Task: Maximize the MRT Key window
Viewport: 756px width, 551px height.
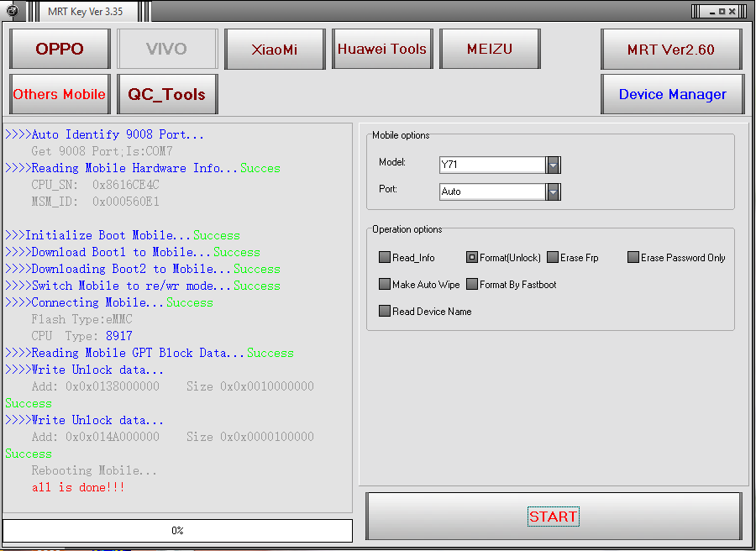Action: [x=722, y=12]
